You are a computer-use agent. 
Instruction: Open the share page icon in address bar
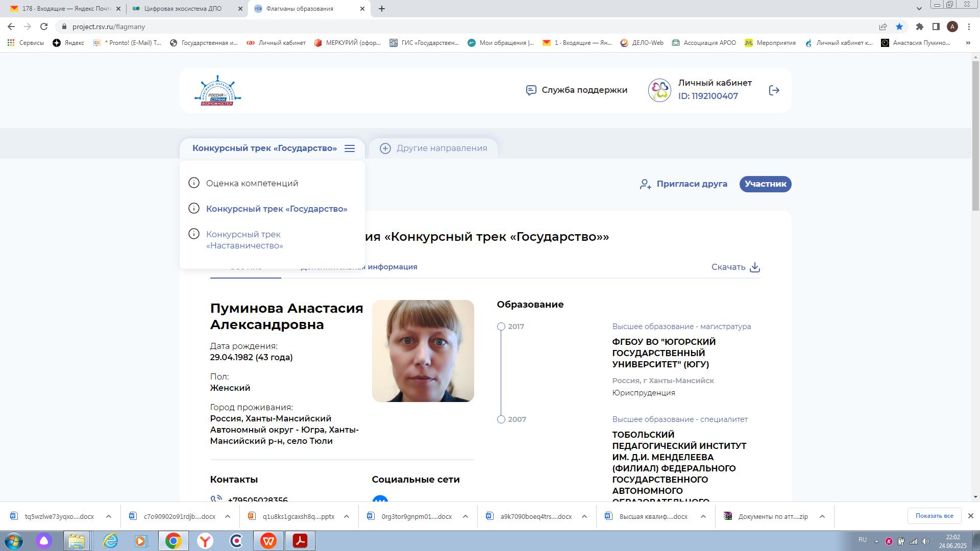click(x=883, y=27)
